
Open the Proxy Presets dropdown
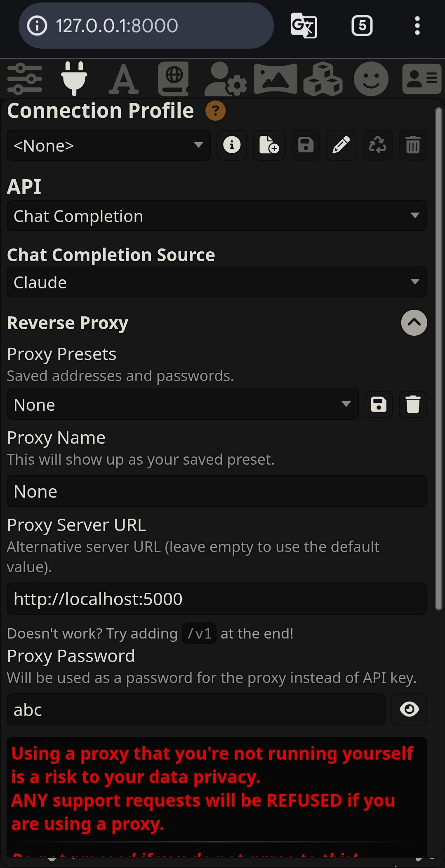point(183,404)
